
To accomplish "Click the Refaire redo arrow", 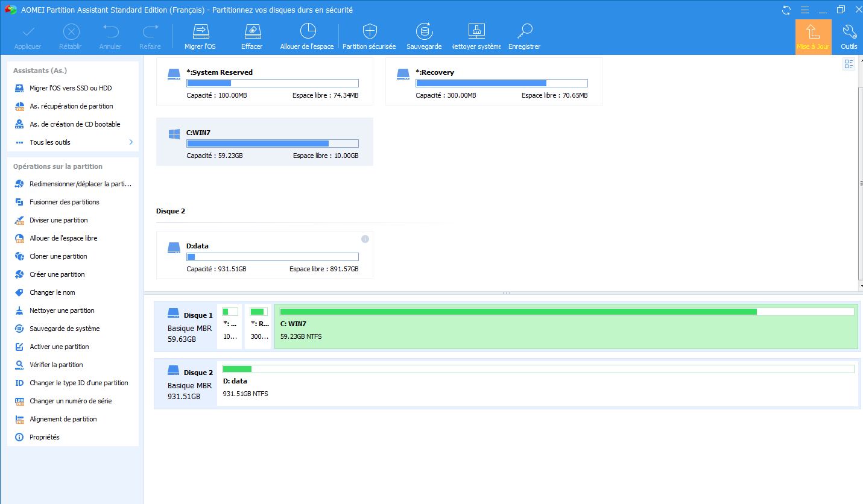I will (x=150, y=32).
